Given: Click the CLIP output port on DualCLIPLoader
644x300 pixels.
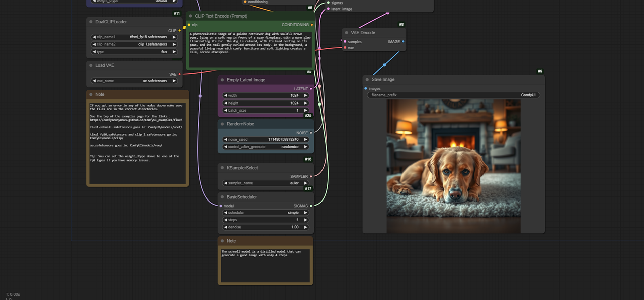Looking at the screenshot, I should click(x=179, y=31).
